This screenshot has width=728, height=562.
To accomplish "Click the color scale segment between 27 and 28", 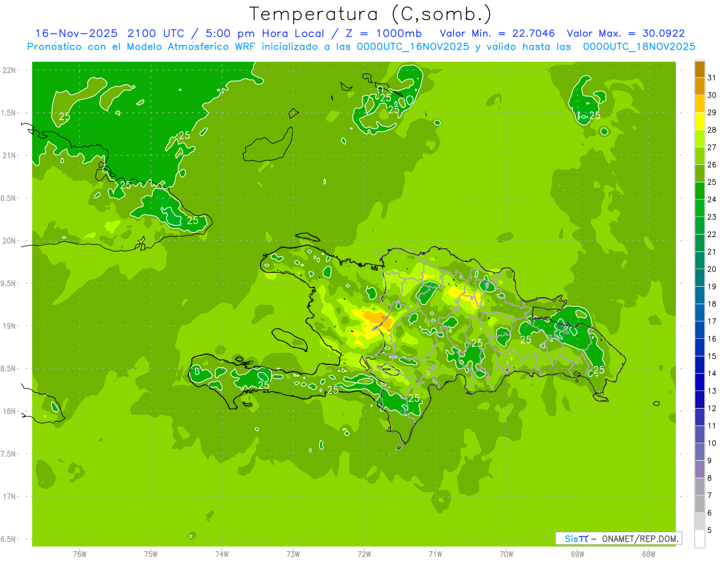I will click(699, 139).
